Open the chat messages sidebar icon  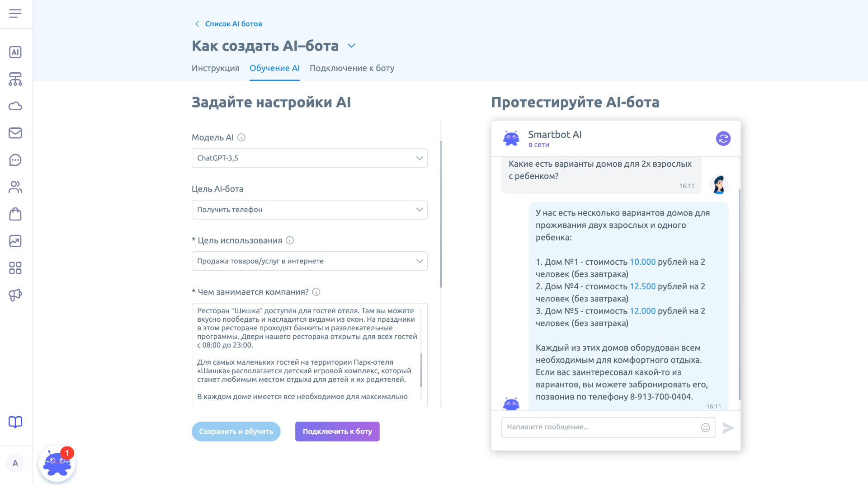point(15,160)
